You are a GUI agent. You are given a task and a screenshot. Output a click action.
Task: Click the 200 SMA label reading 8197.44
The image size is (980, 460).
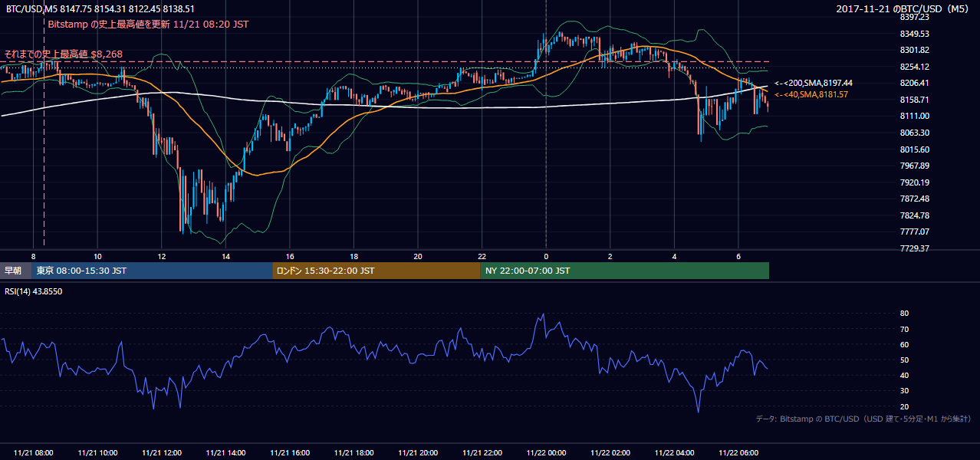813,83
